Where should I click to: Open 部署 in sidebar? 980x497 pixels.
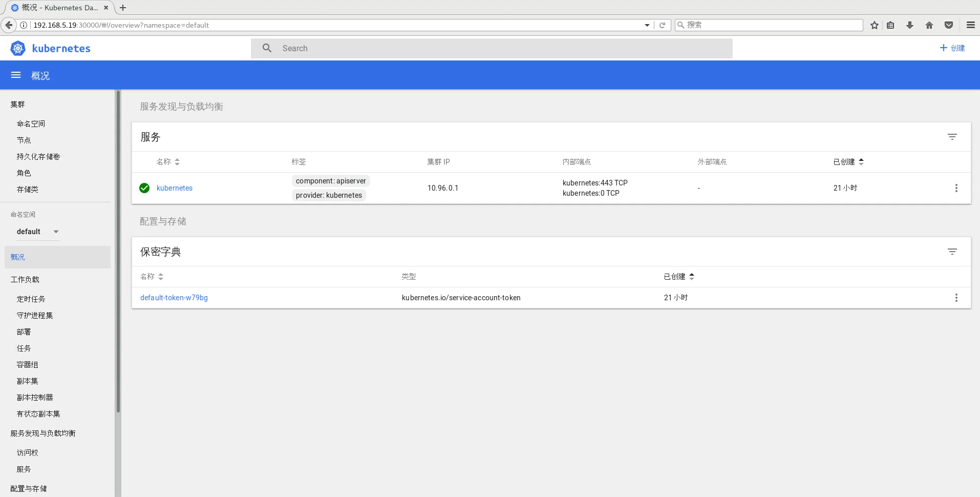point(24,332)
